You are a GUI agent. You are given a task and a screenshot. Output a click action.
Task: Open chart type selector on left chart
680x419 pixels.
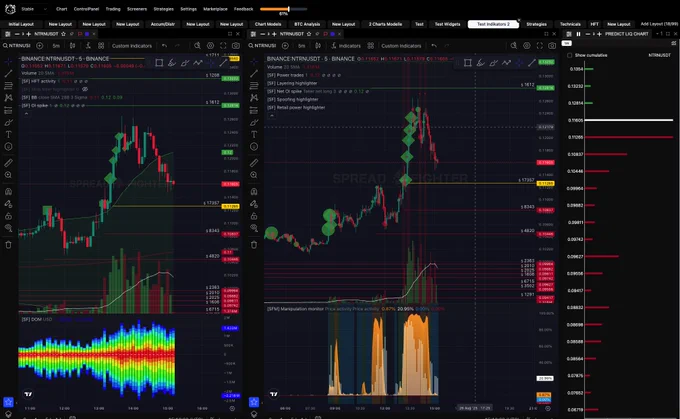click(x=72, y=46)
